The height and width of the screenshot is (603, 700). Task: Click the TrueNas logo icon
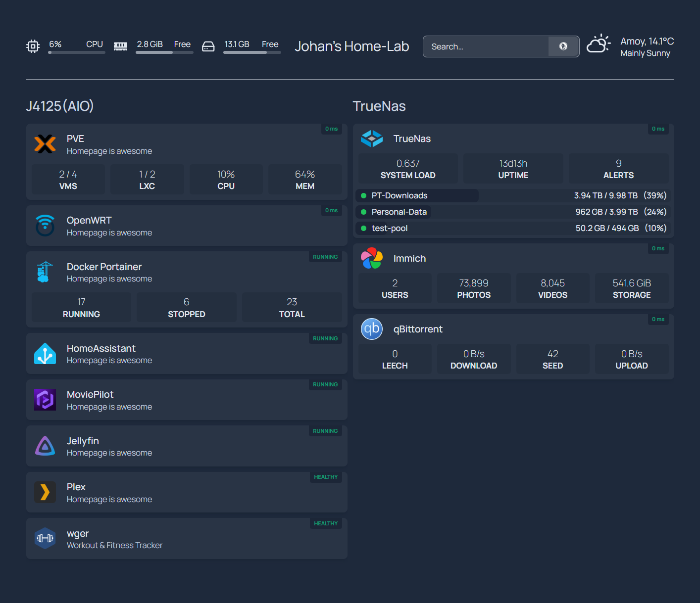(x=372, y=139)
